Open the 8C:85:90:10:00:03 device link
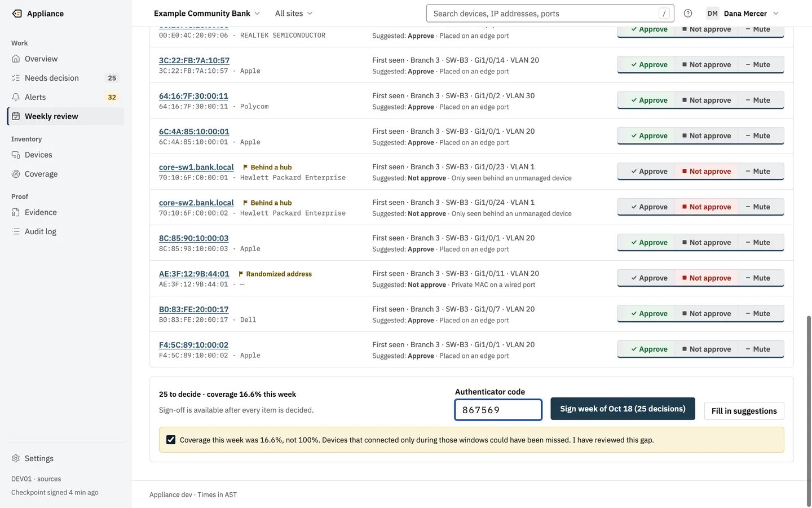The height and width of the screenshot is (508, 812). 194,238
